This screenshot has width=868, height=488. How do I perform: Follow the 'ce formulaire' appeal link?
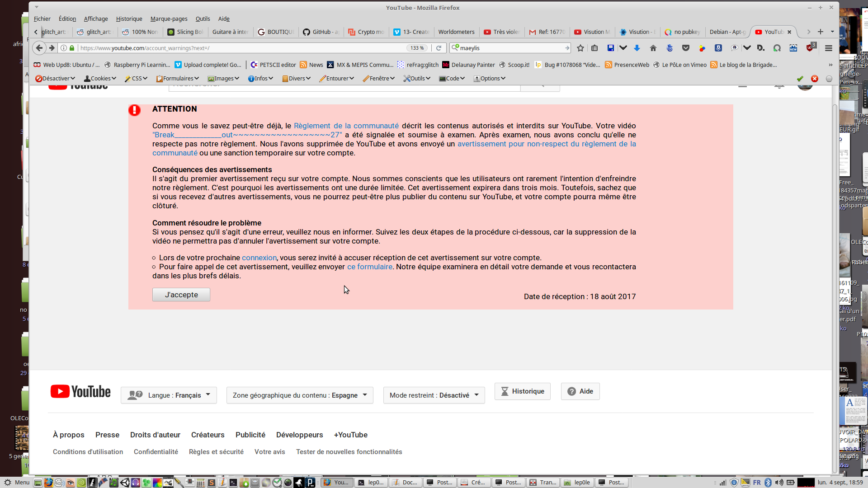(369, 267)
